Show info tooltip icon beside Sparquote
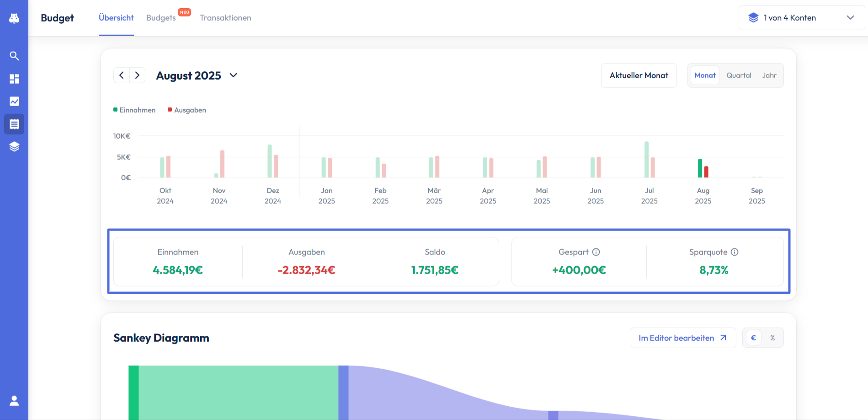Viewport: 868px width, 420px height. (735, 252)
